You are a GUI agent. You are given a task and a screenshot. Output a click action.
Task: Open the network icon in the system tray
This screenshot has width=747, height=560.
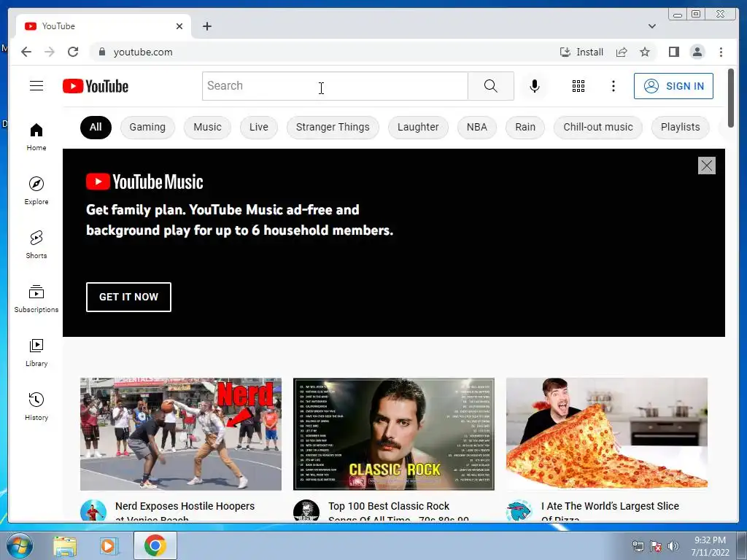(x=638, y=546)
